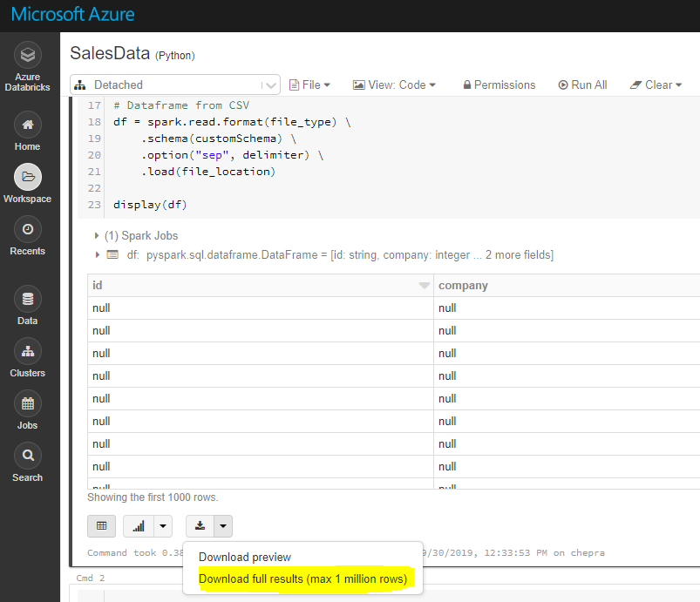Open notebook Permissions
This screenshot has height=602, width=700.
pyautogui.click(x=500, y=85)
